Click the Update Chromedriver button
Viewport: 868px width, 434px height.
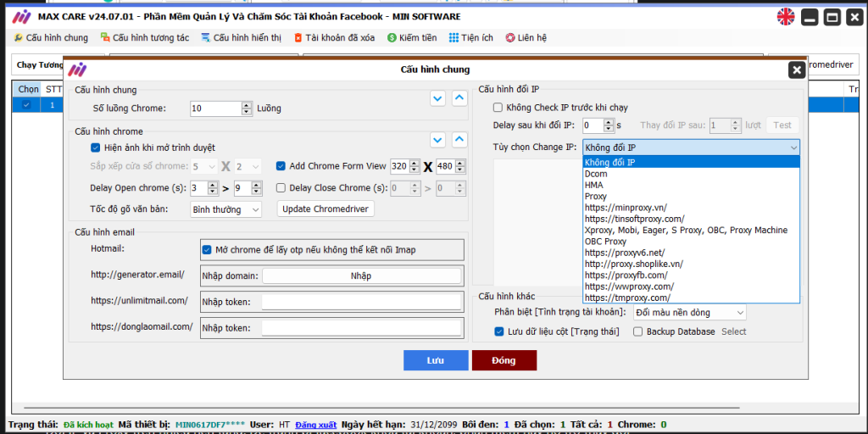325,209
